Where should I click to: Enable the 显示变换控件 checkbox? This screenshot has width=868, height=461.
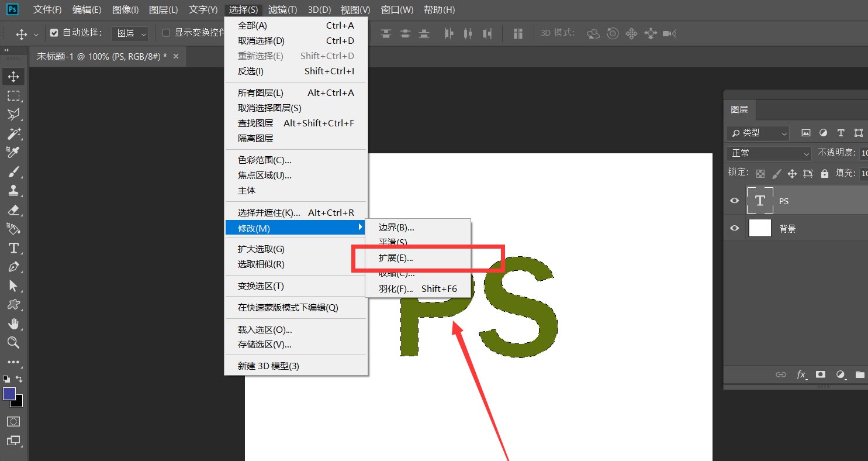166,33
